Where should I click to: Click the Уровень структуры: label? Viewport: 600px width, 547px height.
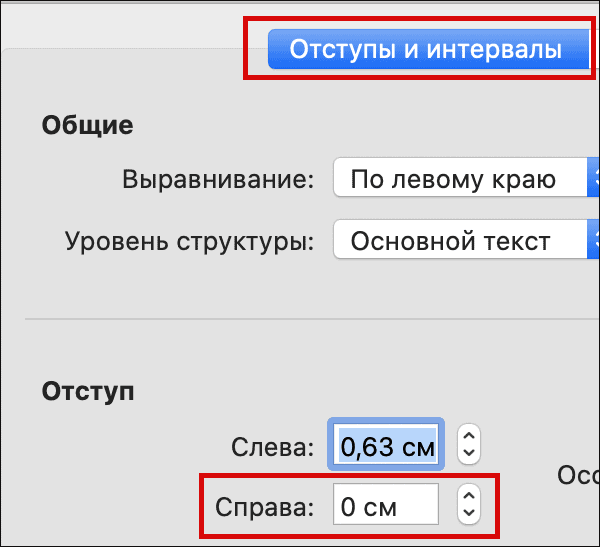(189, 241)
